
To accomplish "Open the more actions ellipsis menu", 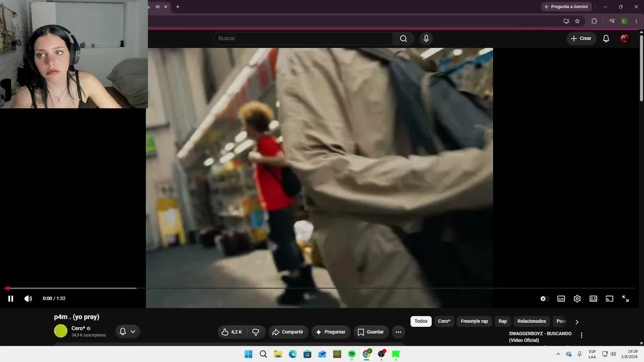I will [x=398, y=332].
